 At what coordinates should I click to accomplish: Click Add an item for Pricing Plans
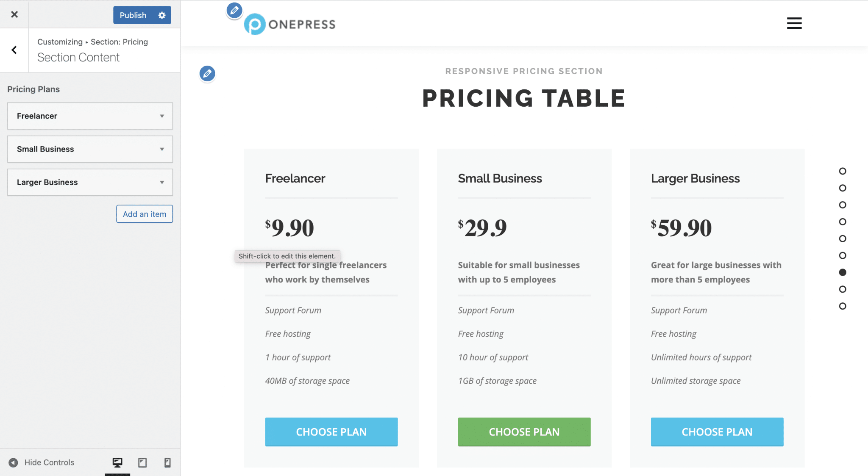(x=144, y=214)
